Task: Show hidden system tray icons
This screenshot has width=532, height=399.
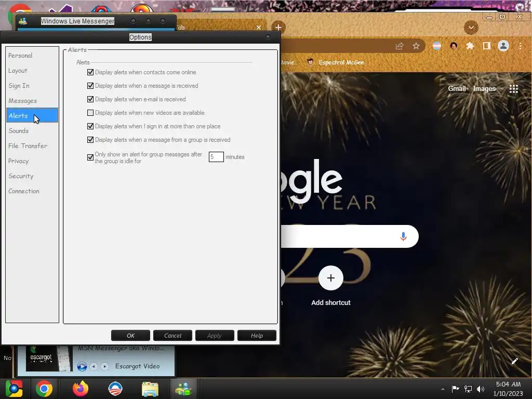Action: (x=443, y=389)
